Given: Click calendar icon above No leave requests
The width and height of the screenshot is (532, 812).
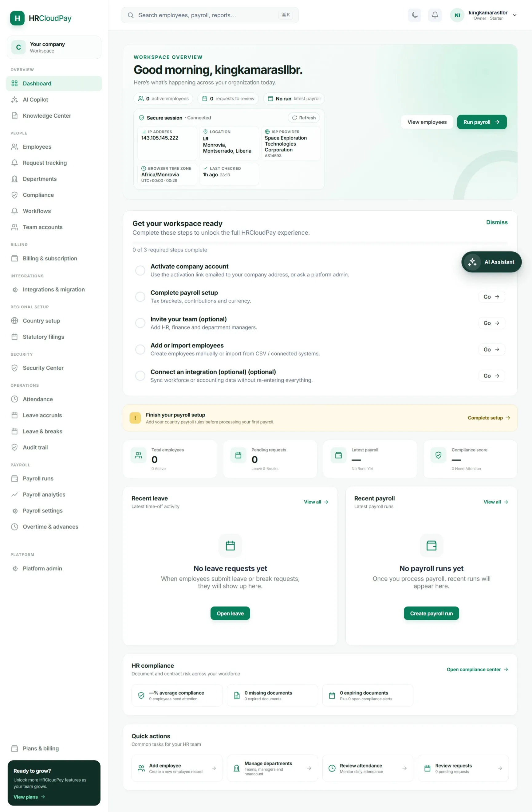Looking at the screenshot, I should (x=230, y=545).
